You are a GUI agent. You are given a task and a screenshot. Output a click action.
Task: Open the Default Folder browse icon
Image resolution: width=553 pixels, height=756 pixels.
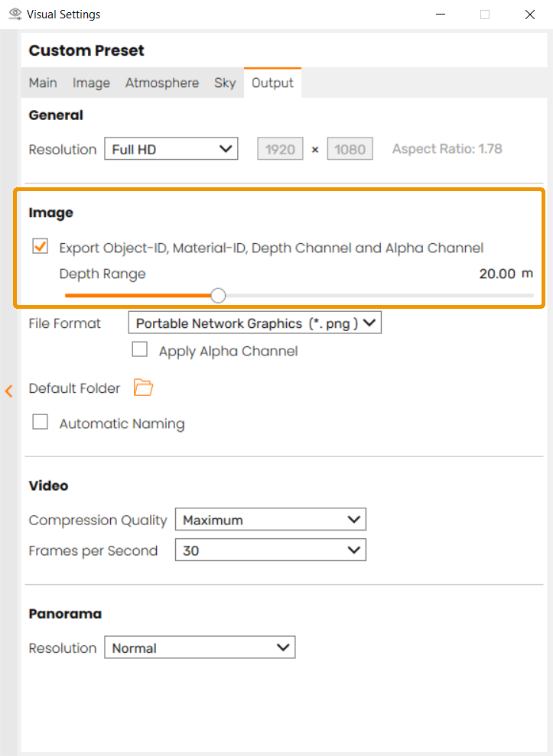(143, 388)
